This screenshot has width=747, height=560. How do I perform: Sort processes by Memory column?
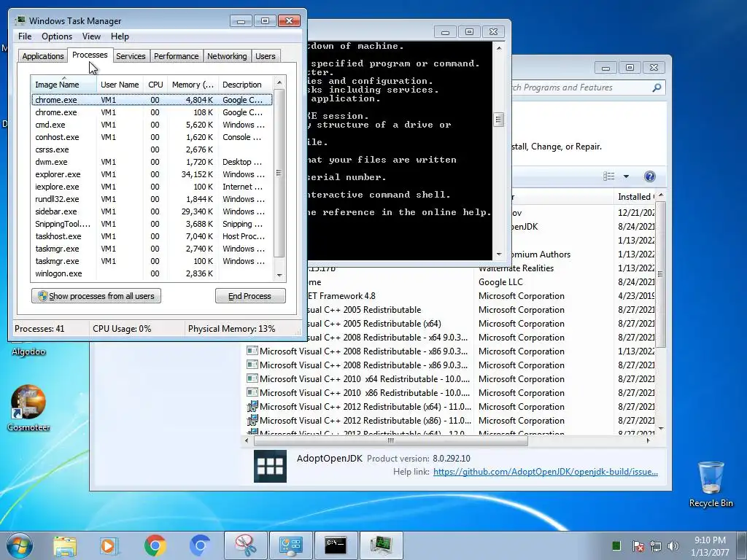[193, 85]
